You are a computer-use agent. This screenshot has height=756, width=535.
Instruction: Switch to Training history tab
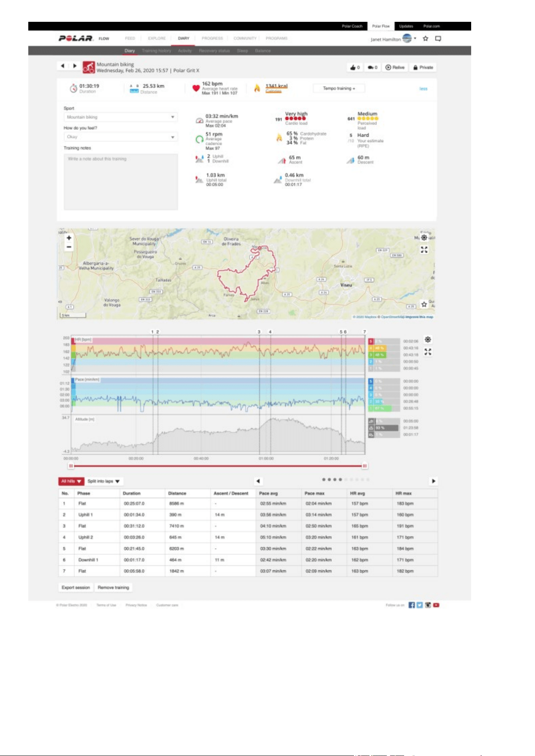(156, 51)
